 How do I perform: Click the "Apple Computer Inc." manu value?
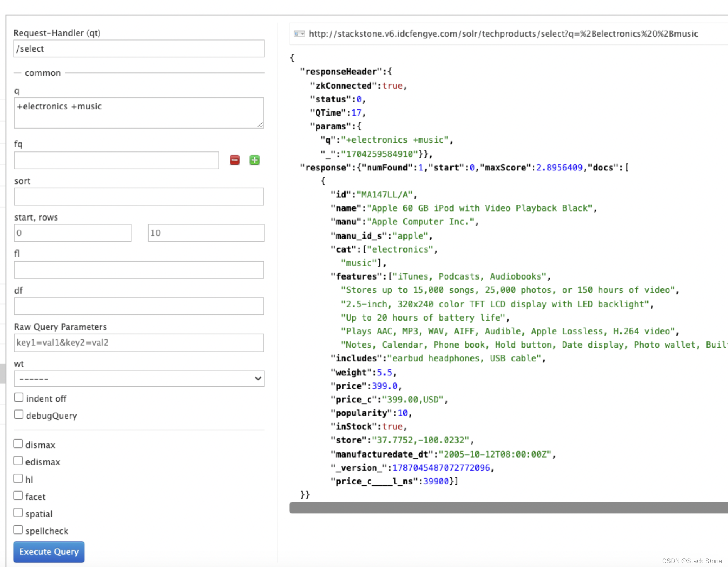(x=420, y=222)
